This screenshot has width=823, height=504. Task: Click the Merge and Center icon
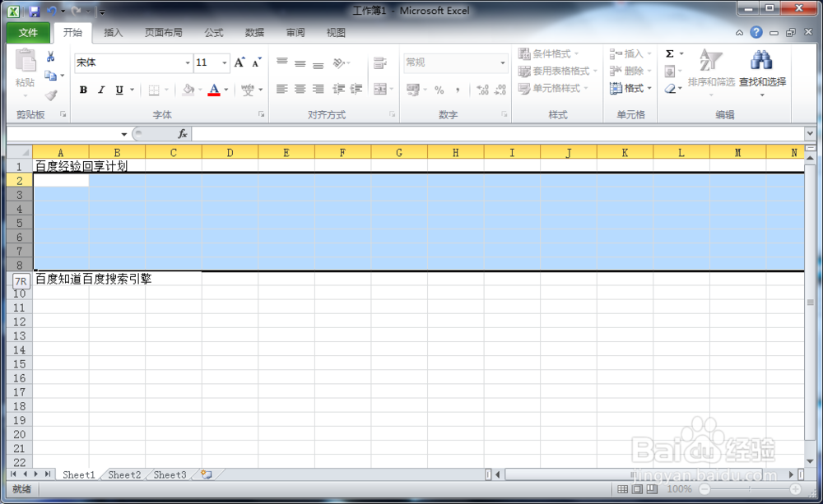[380, 89]
